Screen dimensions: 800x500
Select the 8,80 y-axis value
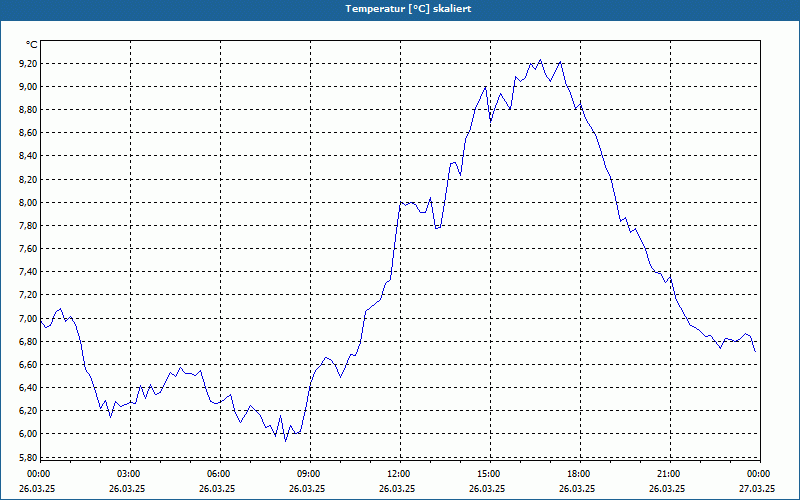[28, 110]
